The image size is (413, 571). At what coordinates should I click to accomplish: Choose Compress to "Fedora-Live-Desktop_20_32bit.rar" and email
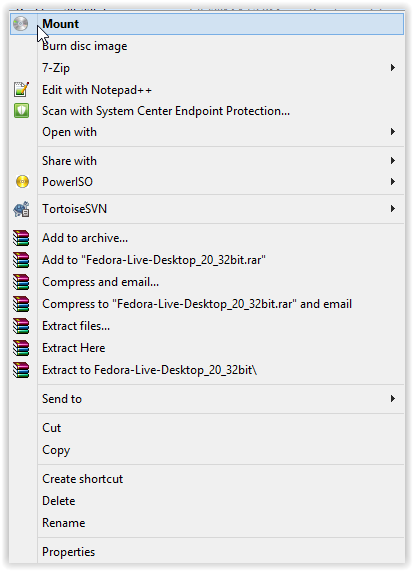pyautogui.click(x=207, y=304)
